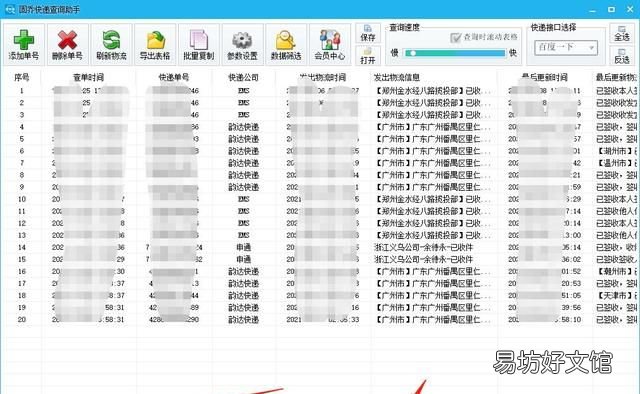Click 韵达快递 cell in row 20

[244, 320]
